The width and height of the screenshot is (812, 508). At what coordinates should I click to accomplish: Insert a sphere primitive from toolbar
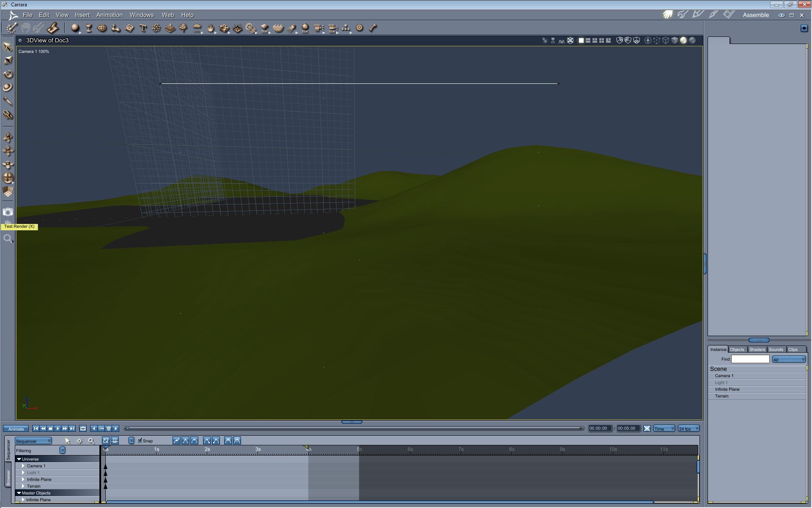75,28
